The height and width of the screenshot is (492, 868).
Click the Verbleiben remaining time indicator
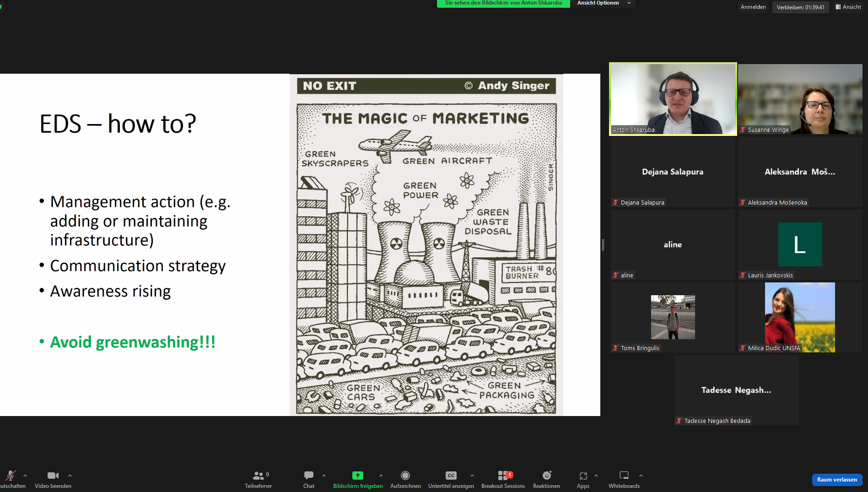[x=800, y=7]
